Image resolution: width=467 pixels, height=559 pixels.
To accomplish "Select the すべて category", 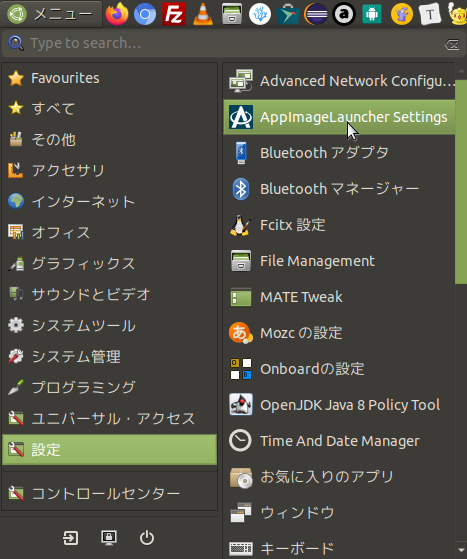I will pos(109,108).
